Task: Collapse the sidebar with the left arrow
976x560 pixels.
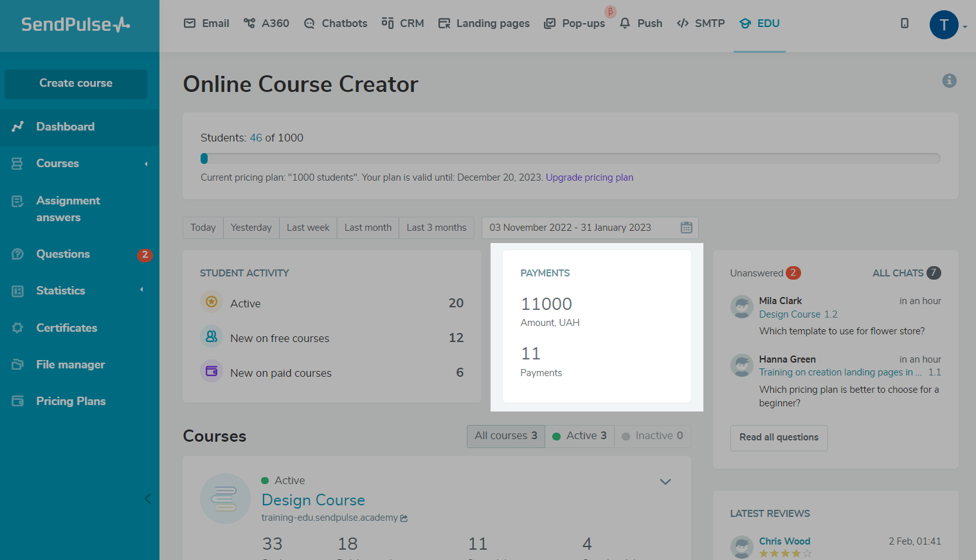Action: pos(147,498)
